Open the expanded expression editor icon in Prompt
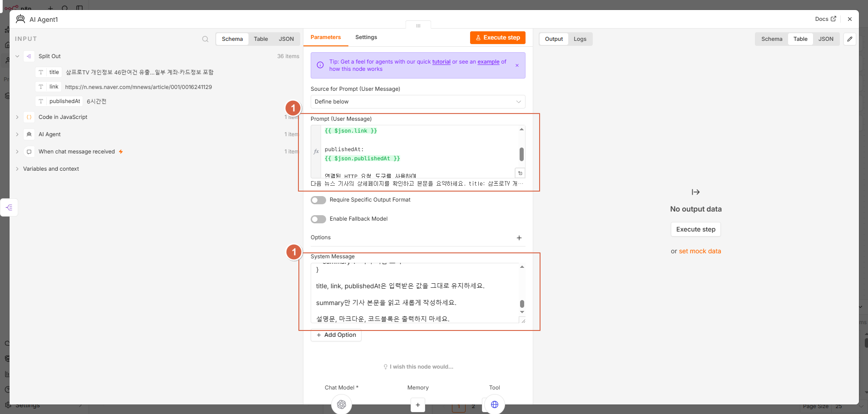This screenshot has height=414, width=868. point(520,173)
